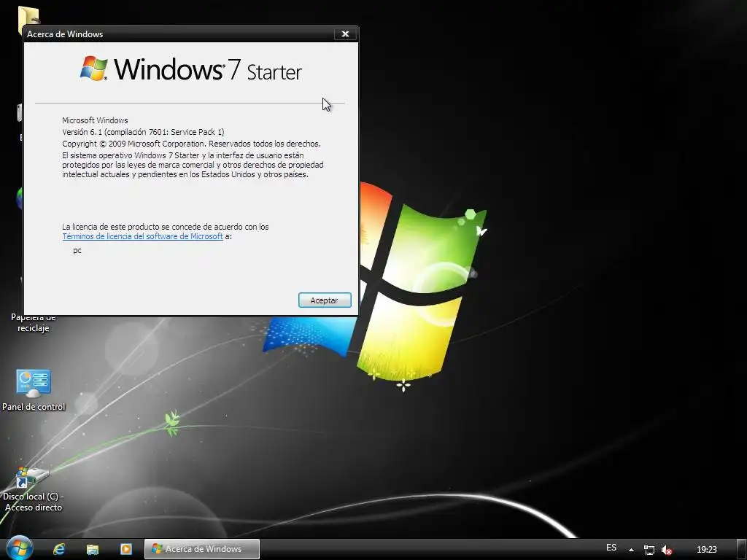Viewport: 747px width, 560px height.
Task: Open Windows Explorer from the taskbar
Action: coord(93,549)
